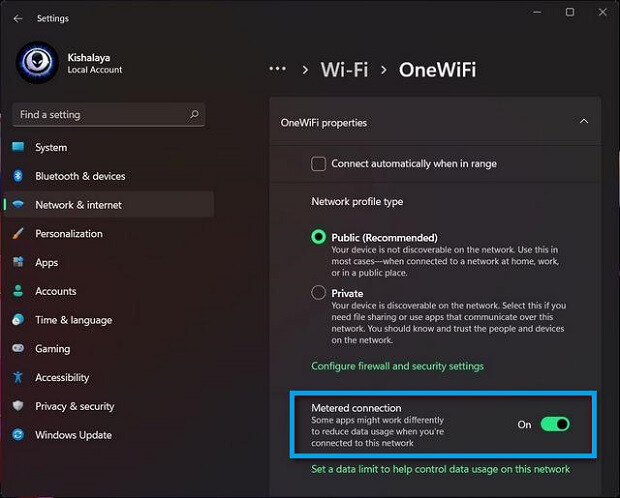Click the Metered connection label text
The width and height of the screenshot is (620, 498).
pos(356,408)
